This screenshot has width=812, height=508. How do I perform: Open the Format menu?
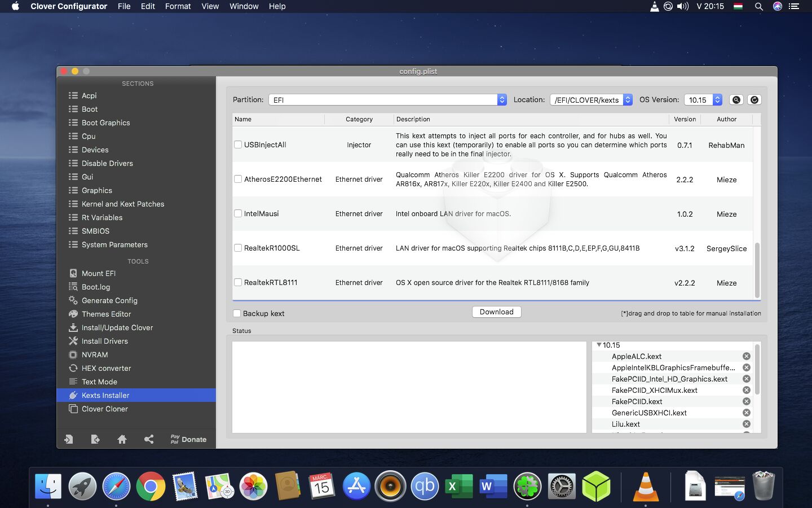click(178, 6)
